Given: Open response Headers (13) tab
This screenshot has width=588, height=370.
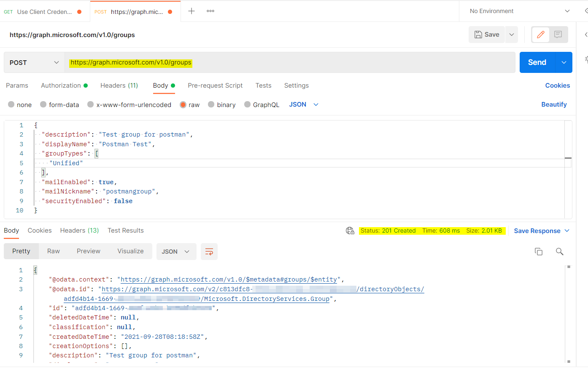Looking at the screenshot, I should pos(79,231).
